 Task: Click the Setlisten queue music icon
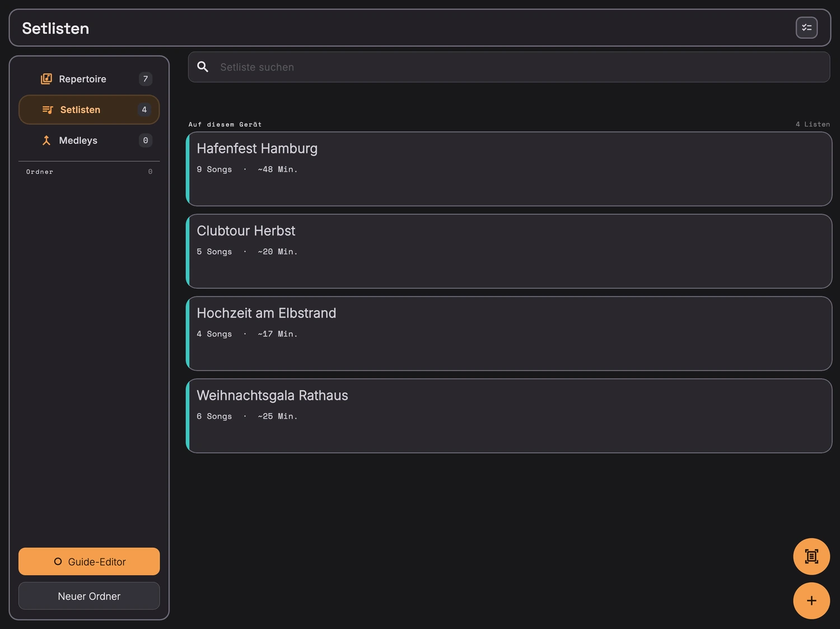[x=48, y=110]
